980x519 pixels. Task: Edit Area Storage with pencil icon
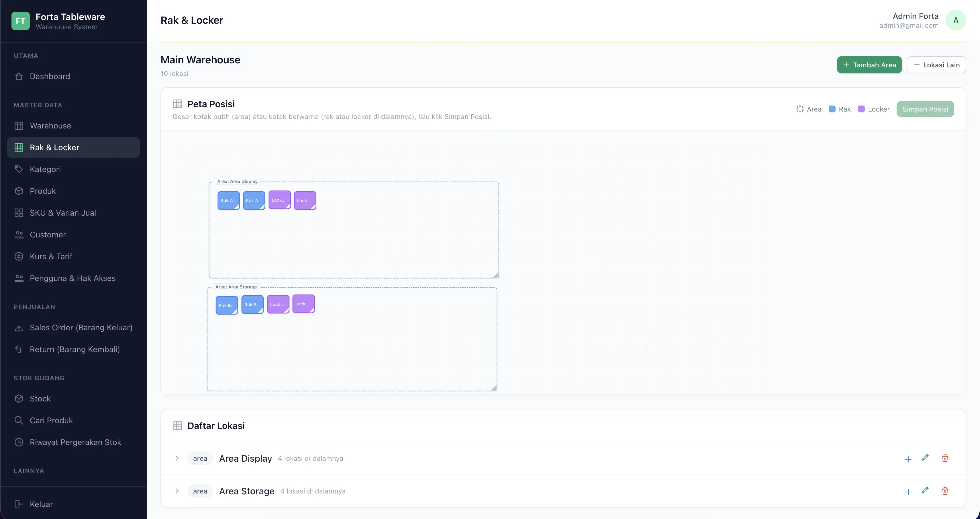[926, 490]
